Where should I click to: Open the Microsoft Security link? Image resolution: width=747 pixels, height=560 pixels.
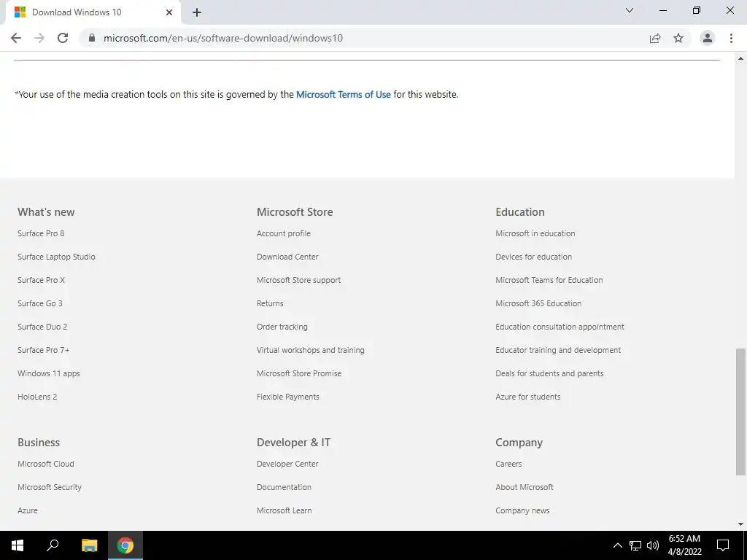click(x=50, y=487)
